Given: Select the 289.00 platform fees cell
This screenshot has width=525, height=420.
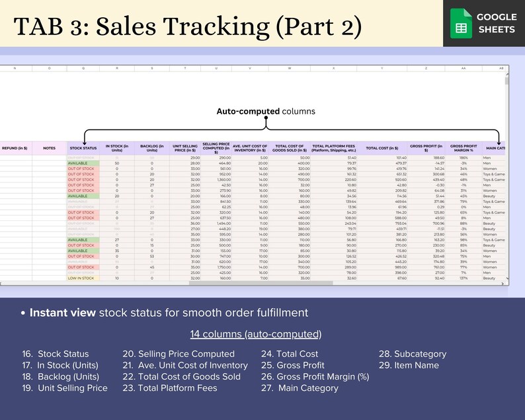Looking at the screenshot, I should click(x=333, y=267).
